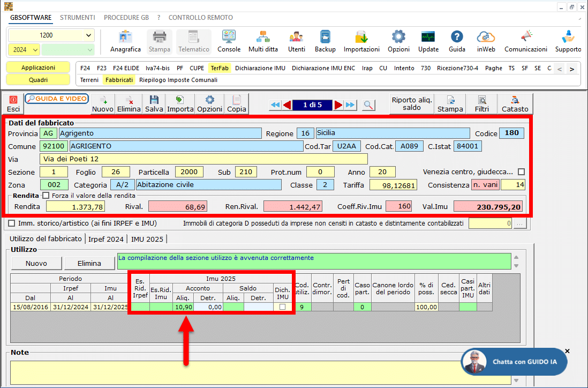
Task: Open the Guida help icon
Action: click(457, 41)
